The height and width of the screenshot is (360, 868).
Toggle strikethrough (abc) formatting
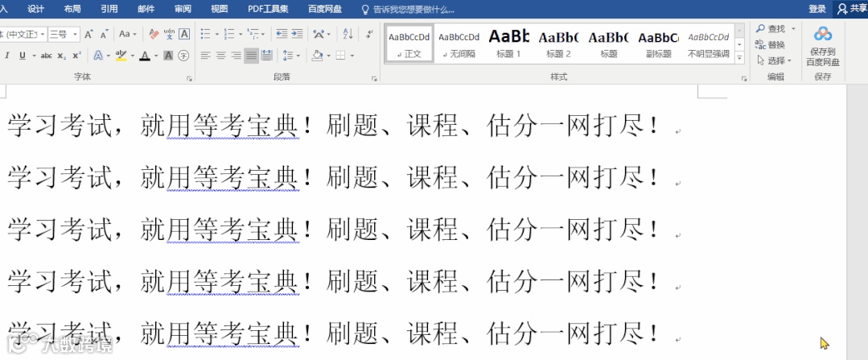coord(47,56)
